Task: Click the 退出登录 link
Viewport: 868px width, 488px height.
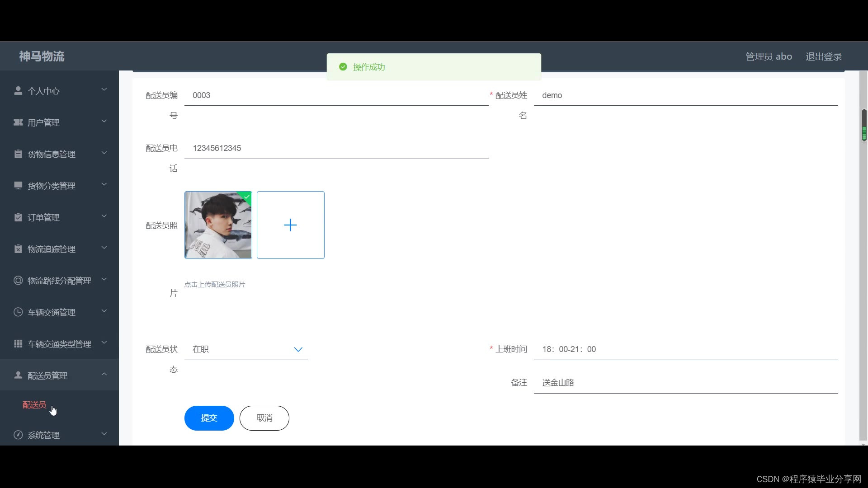Action: (x=823, y=56)
